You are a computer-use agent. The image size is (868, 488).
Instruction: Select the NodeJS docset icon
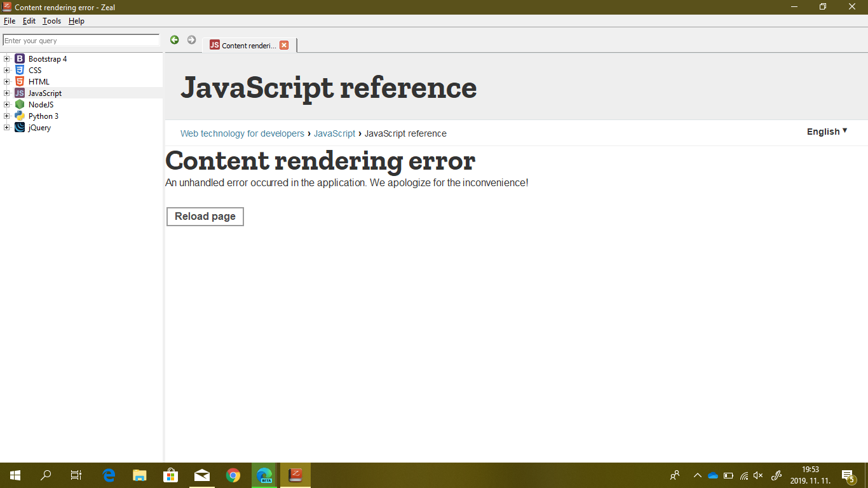click(19, 104)
